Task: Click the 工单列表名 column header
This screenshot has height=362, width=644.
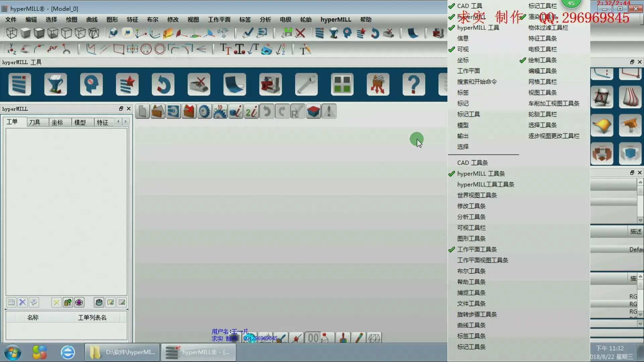Action: [92, 317]
